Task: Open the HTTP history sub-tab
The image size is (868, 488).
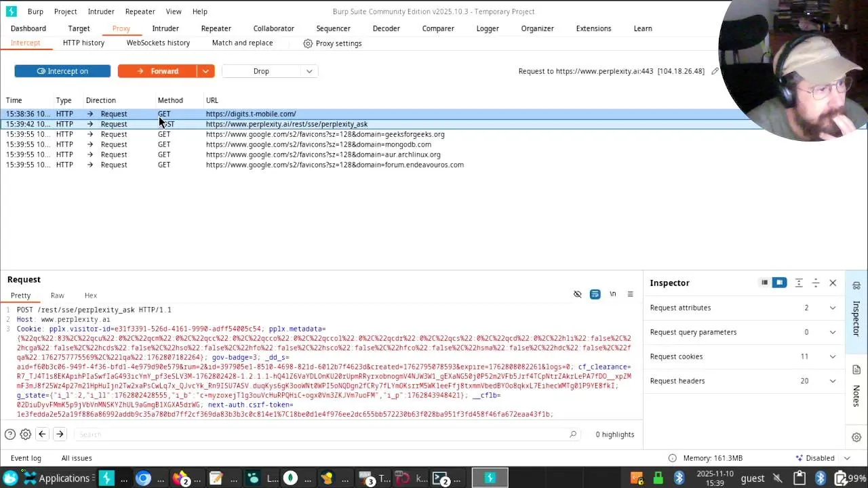Action: 83,43
